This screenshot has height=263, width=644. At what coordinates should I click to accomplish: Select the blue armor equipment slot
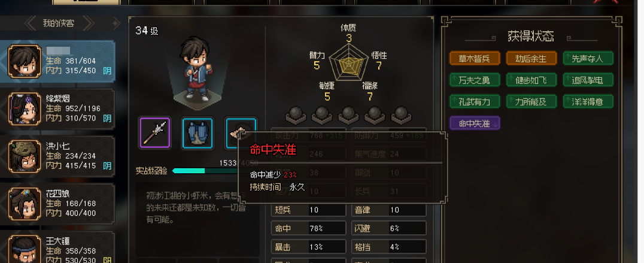[198, 132]
